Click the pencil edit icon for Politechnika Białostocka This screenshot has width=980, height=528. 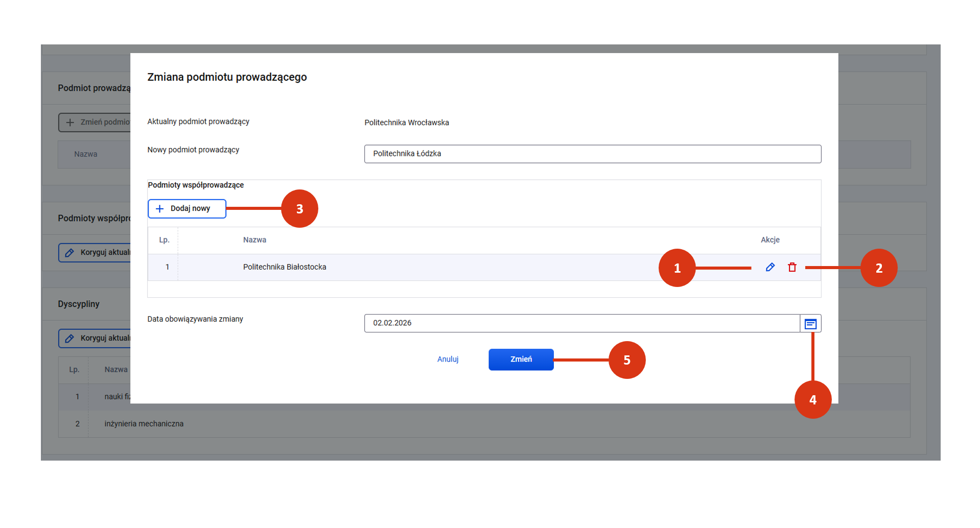pos(769,267)
